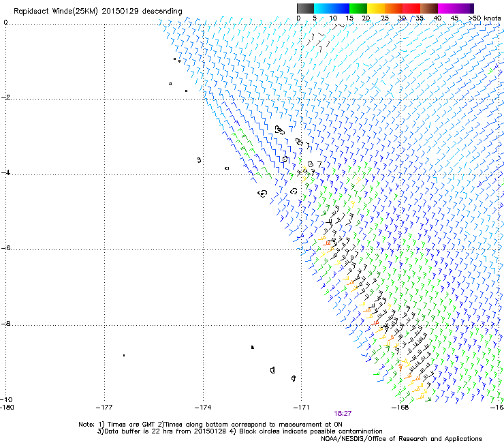Click the '>50 knots' legend label
Screen dimensions: 504x443
[484, 18]
